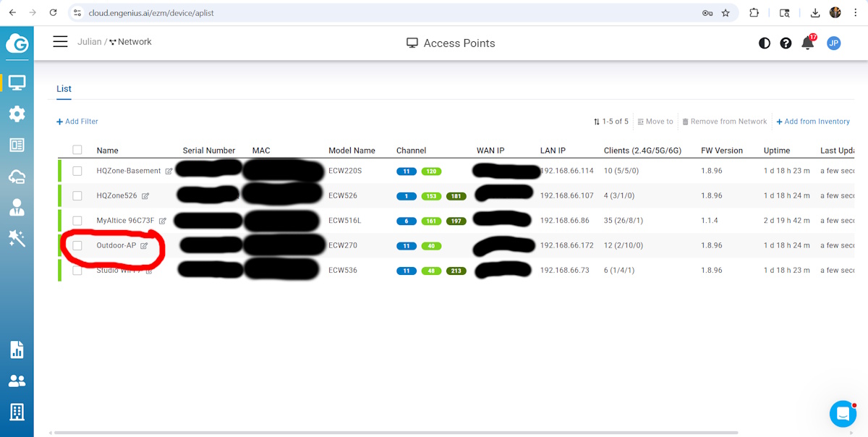Image resolution: width=868 pixels, height=437 pixels.
Task: Click the browser address bar URL
Action: tap(151, 13)
